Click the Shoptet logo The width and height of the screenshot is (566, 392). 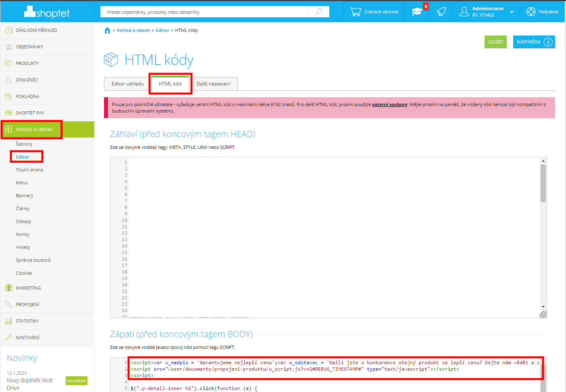coord(47,12)
